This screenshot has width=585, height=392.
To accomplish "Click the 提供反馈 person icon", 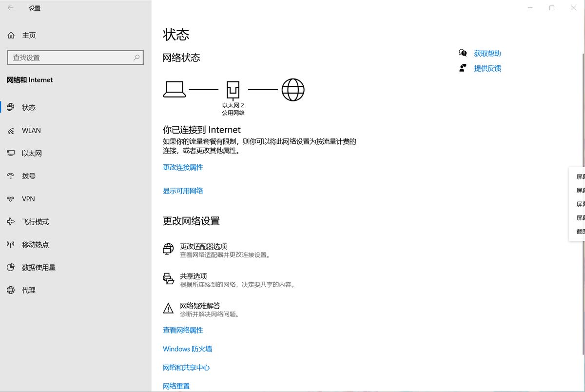I will (x=463, y=68).
